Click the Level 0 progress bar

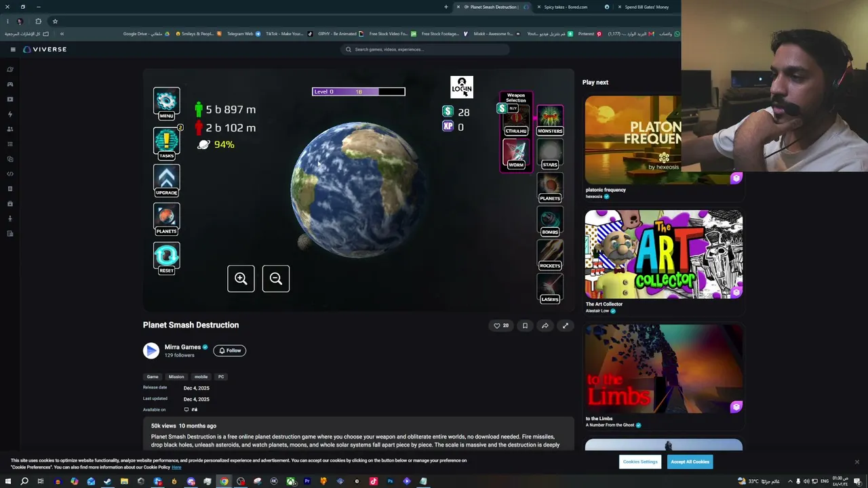(x=359, y=91)
